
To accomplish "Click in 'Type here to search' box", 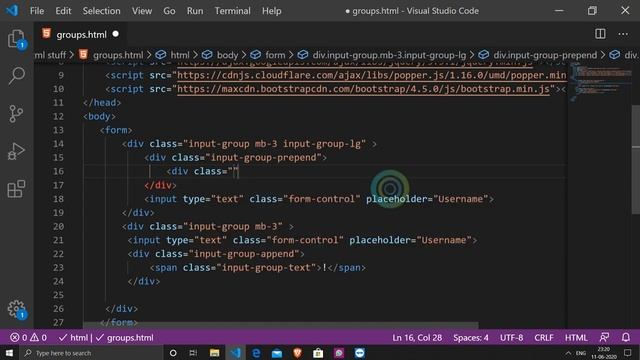I will click(x=91, y=353).
